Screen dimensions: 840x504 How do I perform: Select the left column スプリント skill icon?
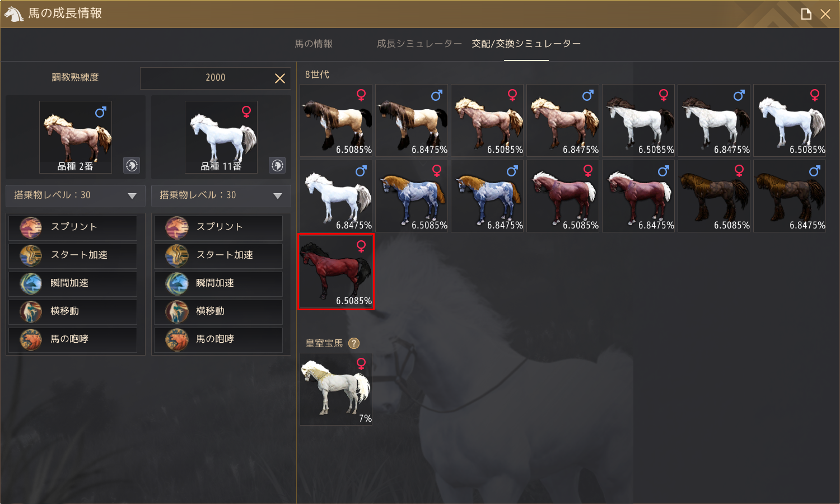click(31, 228)
